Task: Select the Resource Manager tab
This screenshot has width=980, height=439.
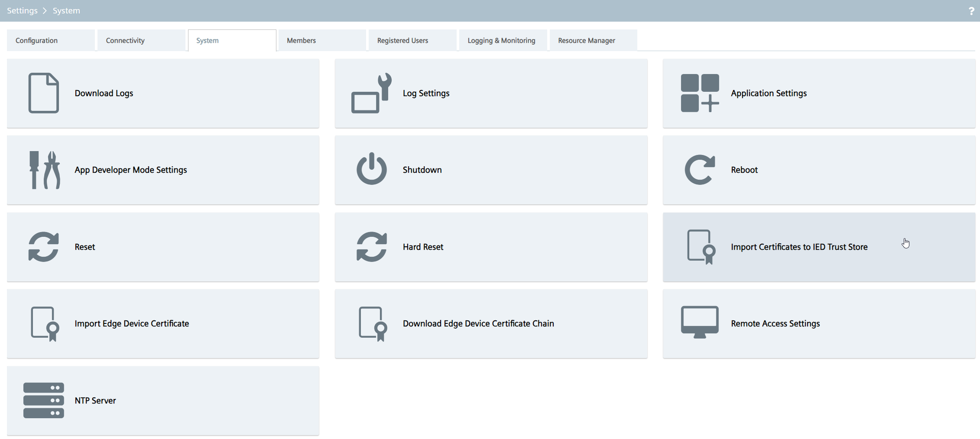Action: click(586, 40)
